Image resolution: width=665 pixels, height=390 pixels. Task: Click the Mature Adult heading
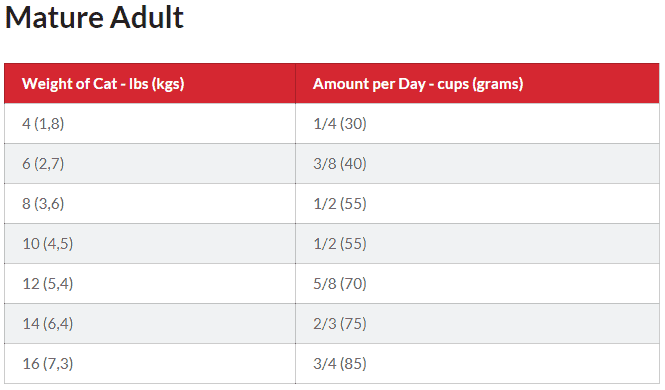tap(94, 18)
